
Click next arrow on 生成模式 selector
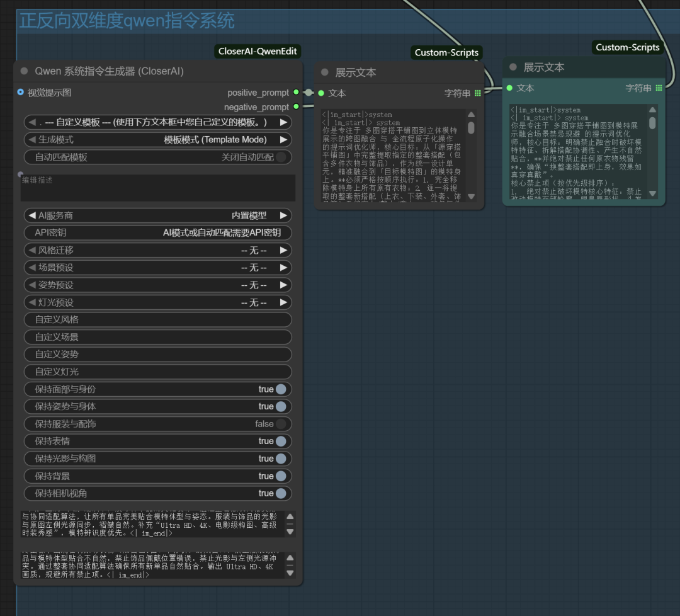coord(283,140)
